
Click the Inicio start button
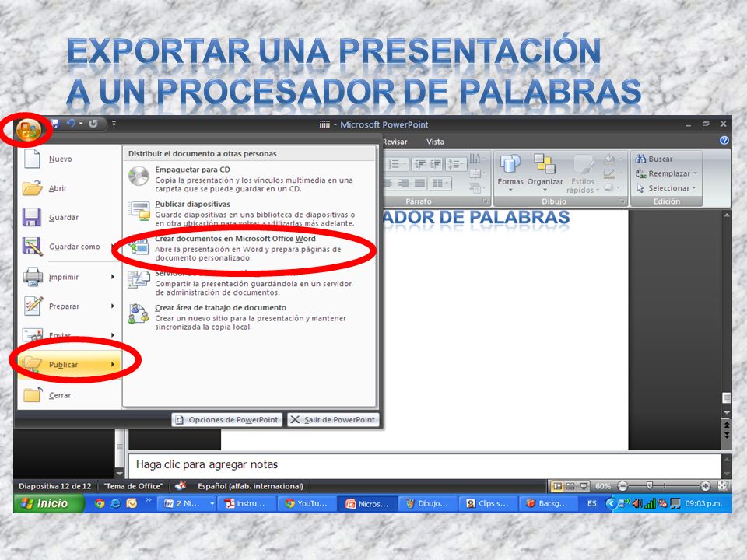pos(48,503)
